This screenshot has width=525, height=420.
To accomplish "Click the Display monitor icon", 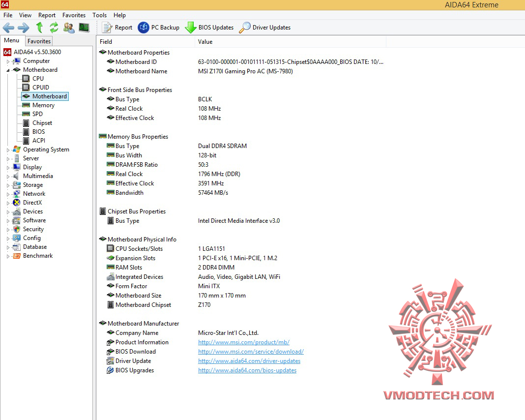I will pyautogui.click(x=17, y=167).
